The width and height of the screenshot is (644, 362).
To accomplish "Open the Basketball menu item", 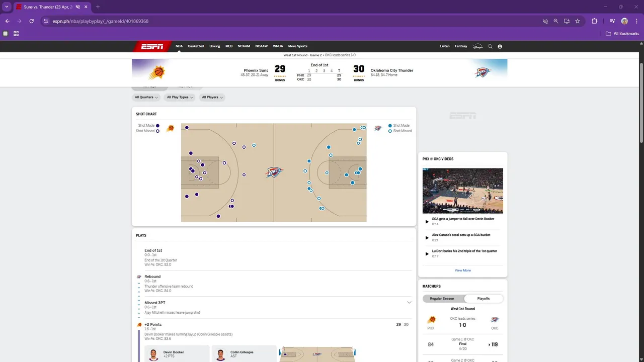I will pyautogui.click(x=196, y=46).
